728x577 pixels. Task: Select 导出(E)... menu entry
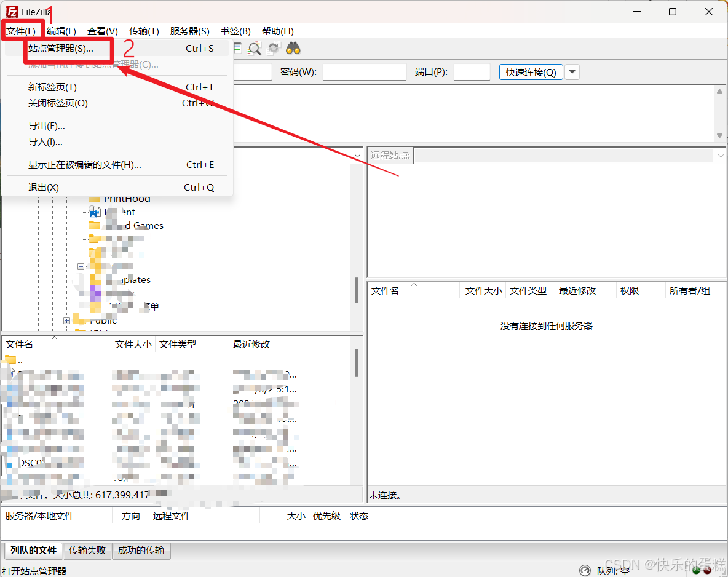pyautogui.click(x=117, y=126)
